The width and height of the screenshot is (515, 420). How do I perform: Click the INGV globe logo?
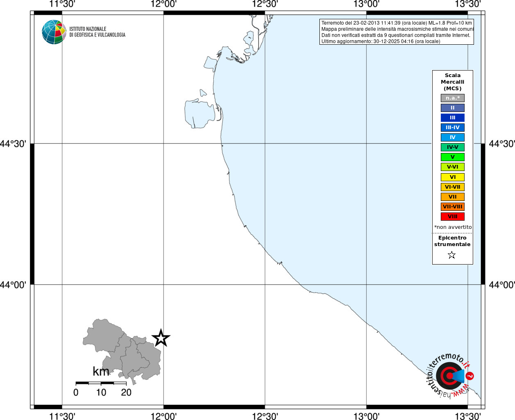[x=54, y=32]
